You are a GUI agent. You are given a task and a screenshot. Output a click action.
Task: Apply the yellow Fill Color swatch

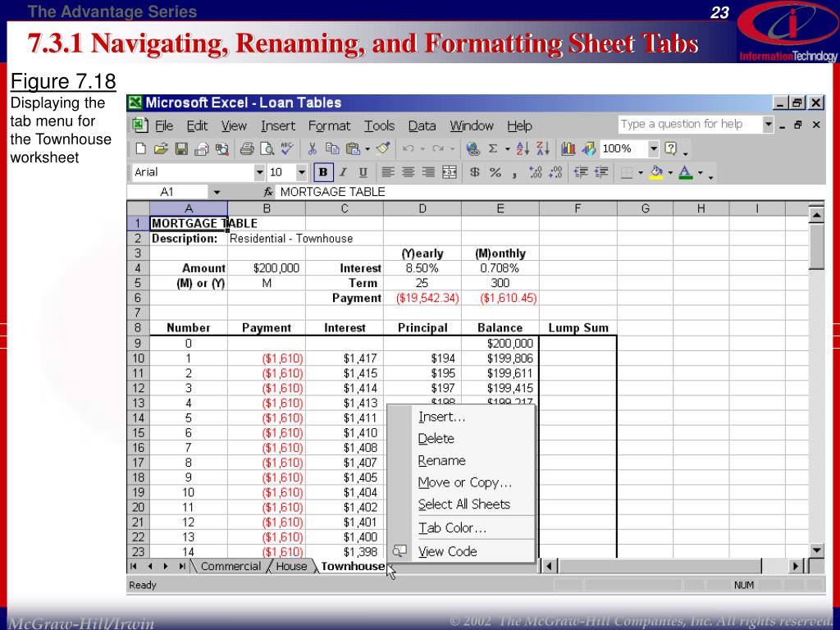pos(656,172)
